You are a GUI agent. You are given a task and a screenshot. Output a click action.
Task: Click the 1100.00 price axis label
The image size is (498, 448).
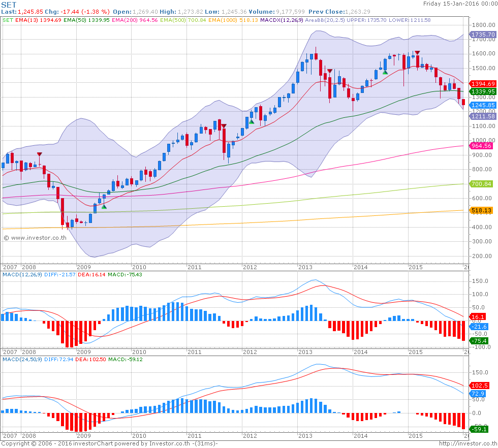(x=483, y=126)
